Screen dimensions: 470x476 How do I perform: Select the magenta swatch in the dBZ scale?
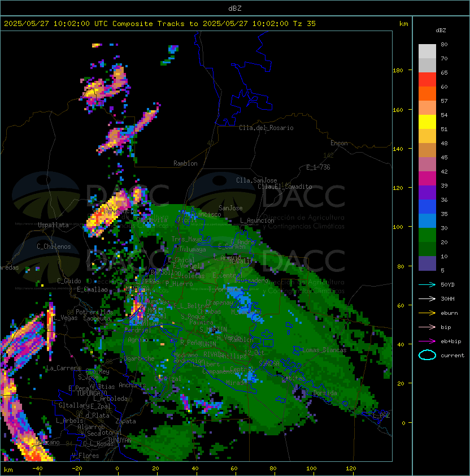coord(427,179)
